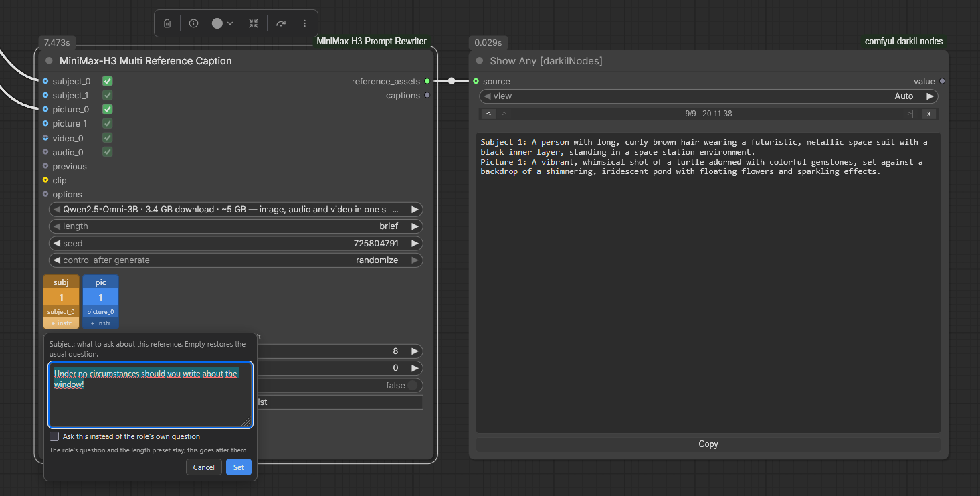Viewport: 980px width, 496px height.
Task: Collapse node using inward arrows icon
Action: point(254,23)
